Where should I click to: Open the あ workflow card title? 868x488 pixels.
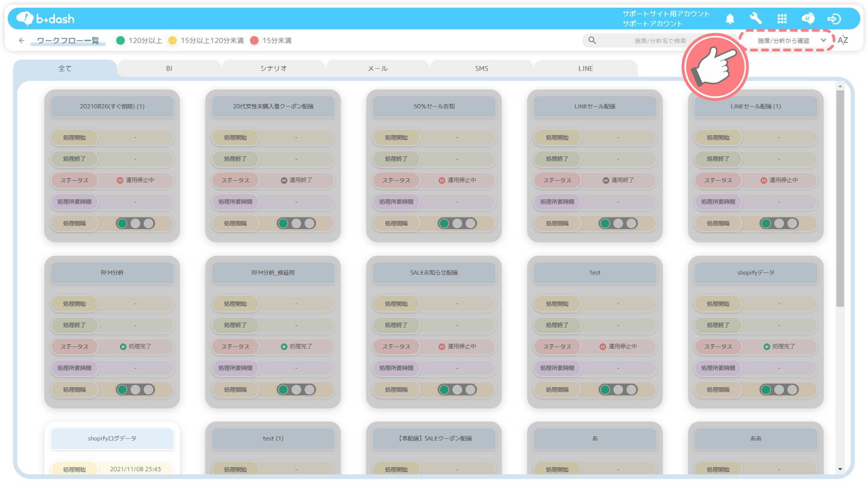pos(595,439)
